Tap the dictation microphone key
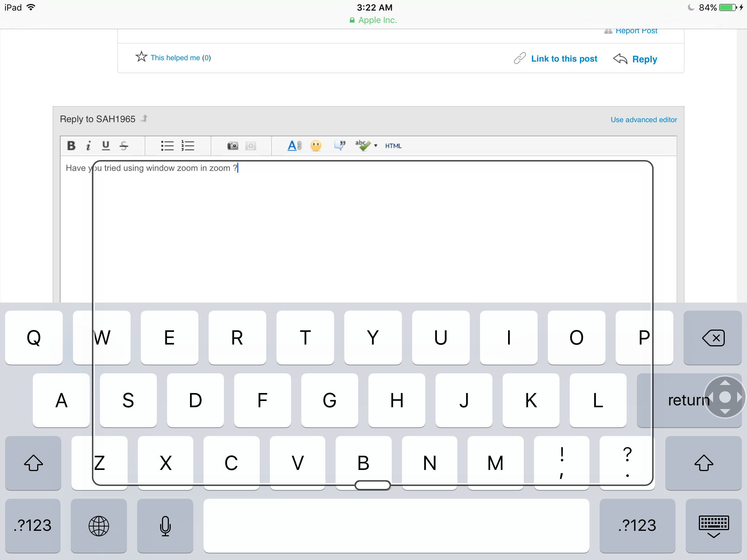Screen dimensions: 747x560 [165, 526]
